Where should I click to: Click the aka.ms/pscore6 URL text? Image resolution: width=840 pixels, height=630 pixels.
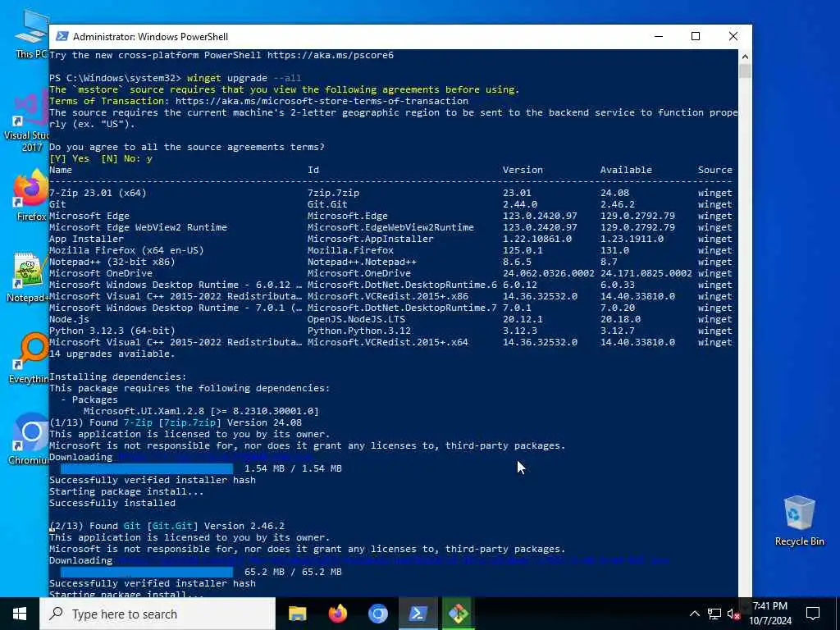coord(330,55)
